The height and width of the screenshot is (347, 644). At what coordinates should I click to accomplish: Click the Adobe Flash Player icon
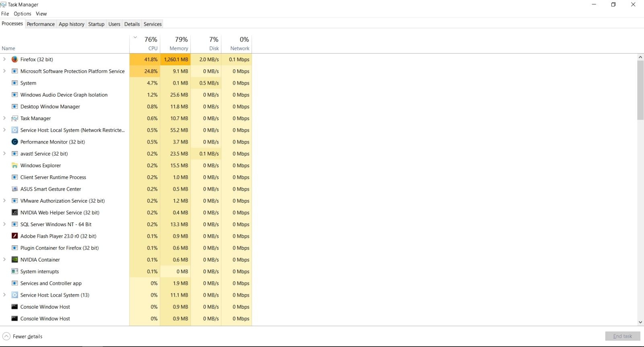coord(15,236)
